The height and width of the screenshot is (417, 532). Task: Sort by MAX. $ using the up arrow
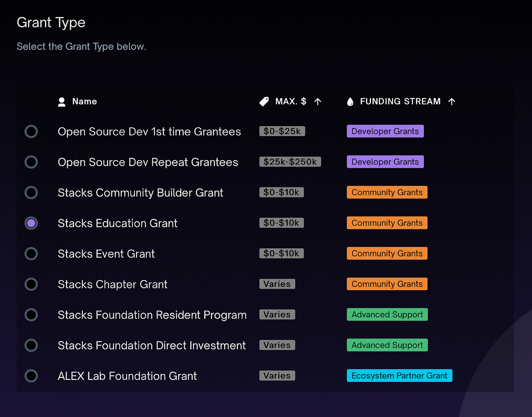pyautogui.click(x=318, y=102)
